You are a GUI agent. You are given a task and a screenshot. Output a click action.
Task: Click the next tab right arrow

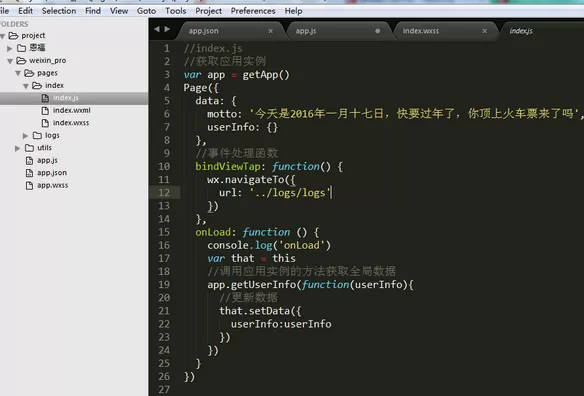[x=167, y=29]
